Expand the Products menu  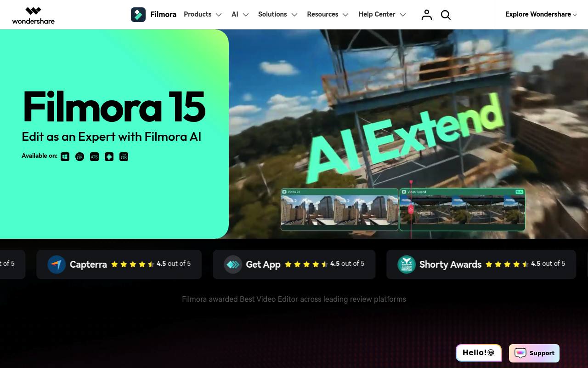tap(203, 14)
